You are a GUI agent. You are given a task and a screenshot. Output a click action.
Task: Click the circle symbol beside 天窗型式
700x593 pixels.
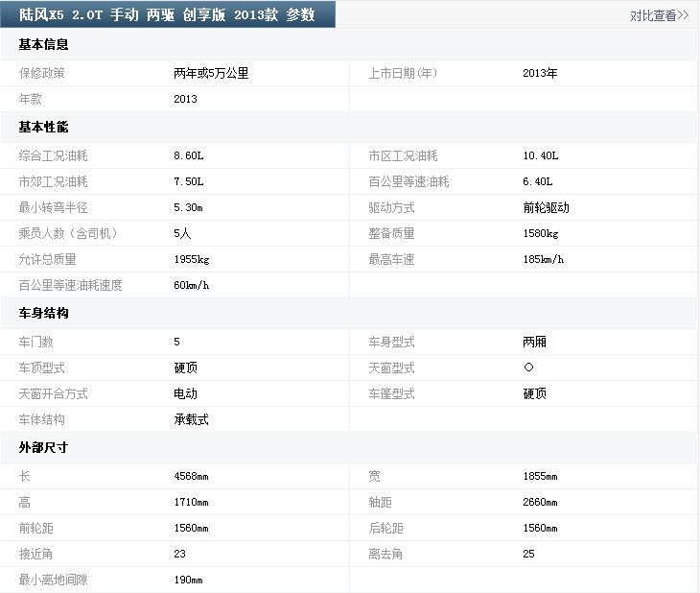pyautogui.click(x=528, y=368)
